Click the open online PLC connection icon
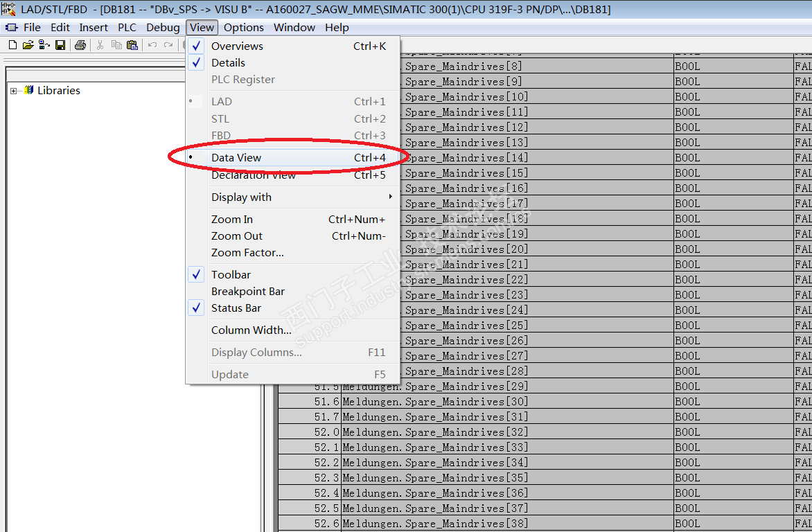The height and width of the screenshot is (532, 812). click(x=44, y=45)
